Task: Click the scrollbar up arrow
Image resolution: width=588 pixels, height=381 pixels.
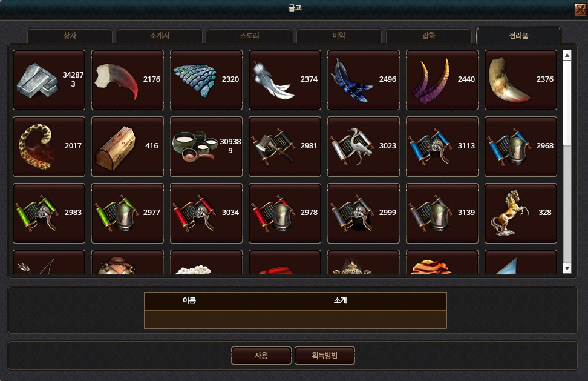Action: point(567,55)
